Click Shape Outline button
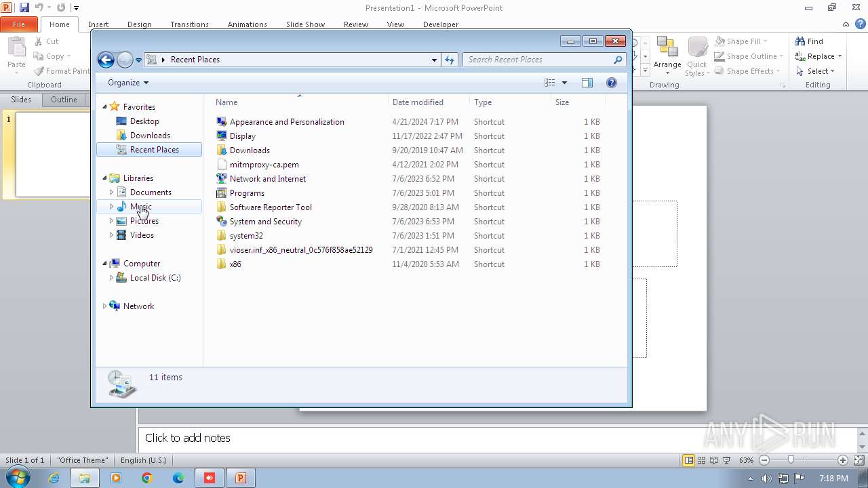Image resolution: width=868 pixels, height=488 pixels. tap(749, 56)
